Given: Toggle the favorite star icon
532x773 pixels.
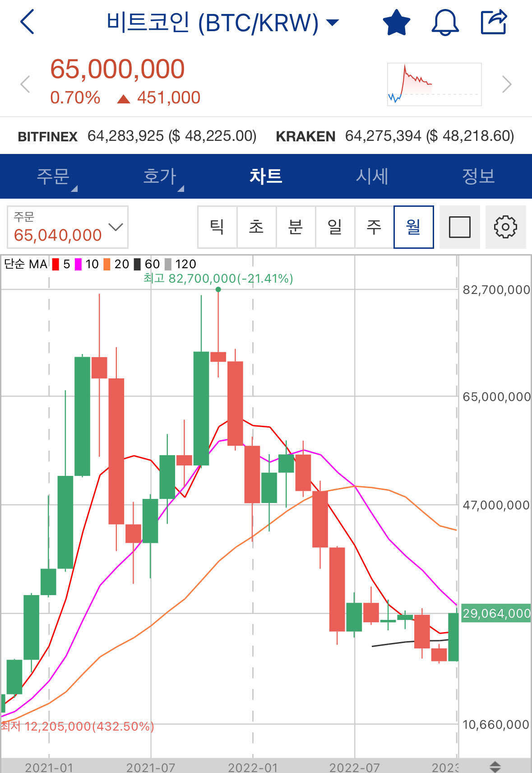Looking at the screenshot, I should click(x=396, y=23).
